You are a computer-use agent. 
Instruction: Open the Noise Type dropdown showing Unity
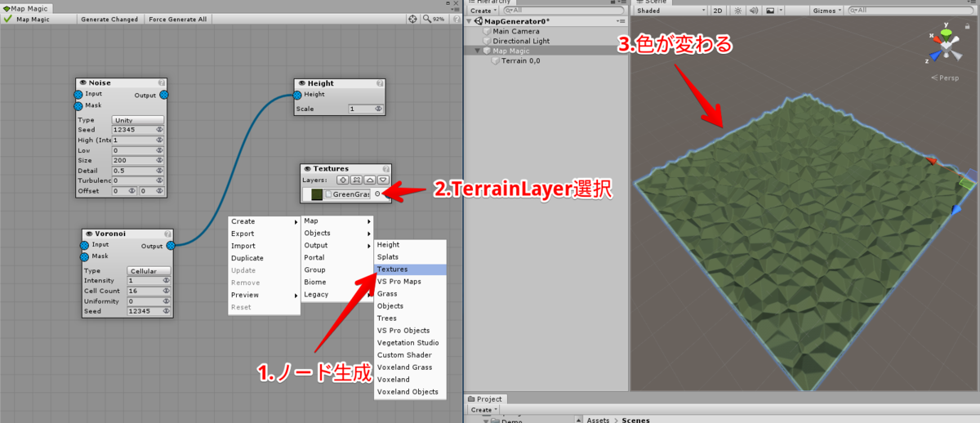pyautogui.click(x=137, y=120)
